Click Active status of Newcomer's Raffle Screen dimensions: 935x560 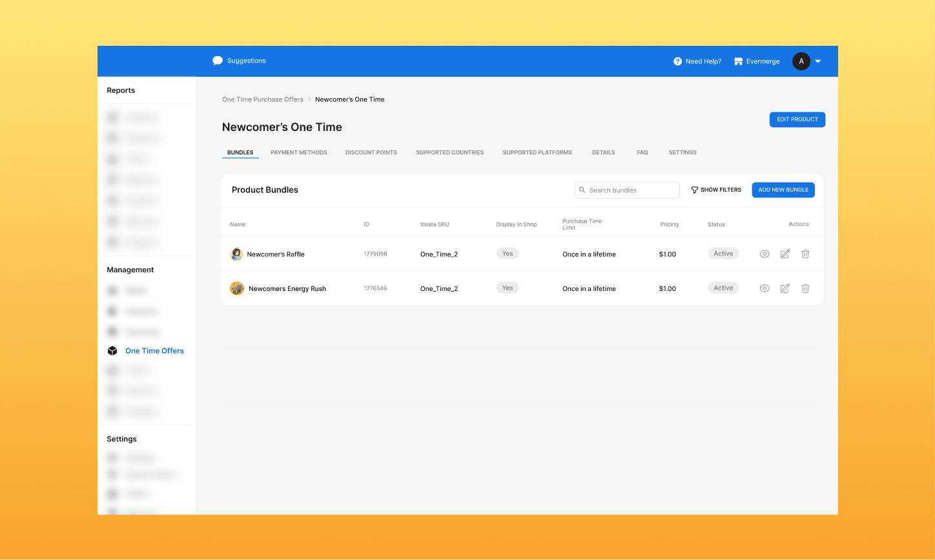click(x=723, y=254)
